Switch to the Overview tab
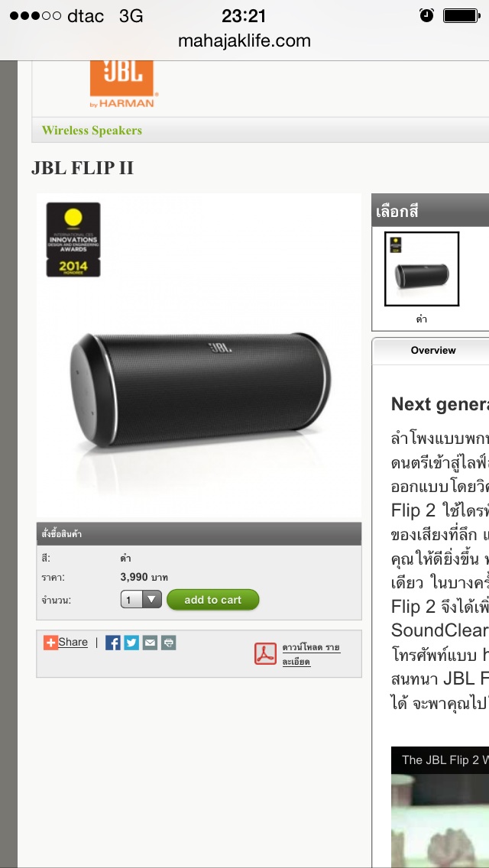 pos(432,351)
